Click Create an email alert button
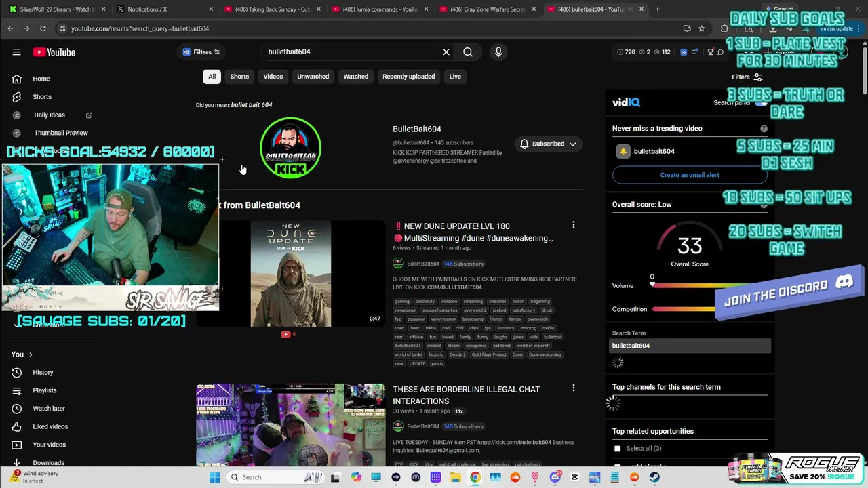 pyautogui.click(x=690, y=175)
